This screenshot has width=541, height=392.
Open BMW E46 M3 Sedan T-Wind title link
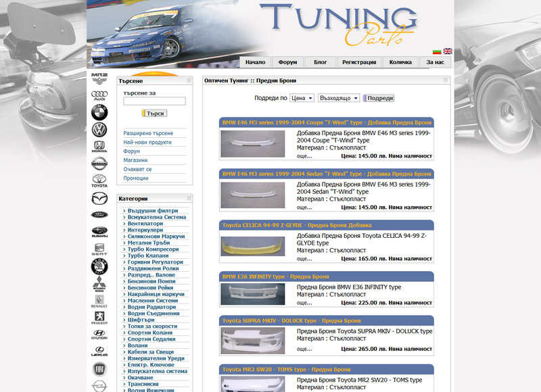327,174
